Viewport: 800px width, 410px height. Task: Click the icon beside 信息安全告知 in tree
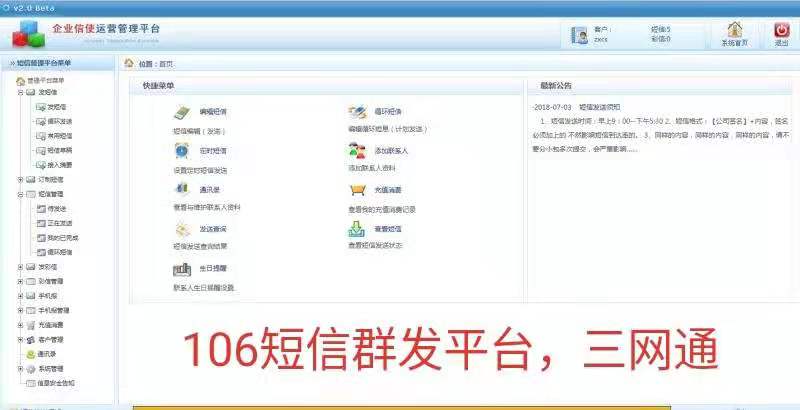[x=31, y=383]
